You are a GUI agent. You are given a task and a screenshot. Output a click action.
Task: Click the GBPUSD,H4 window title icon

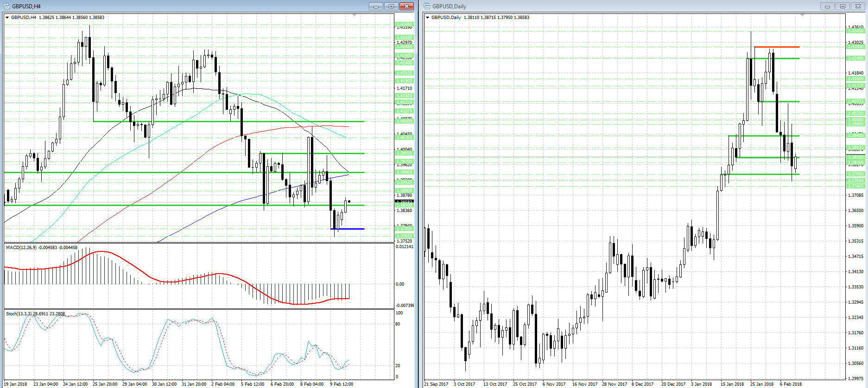(x=6, y=6)
